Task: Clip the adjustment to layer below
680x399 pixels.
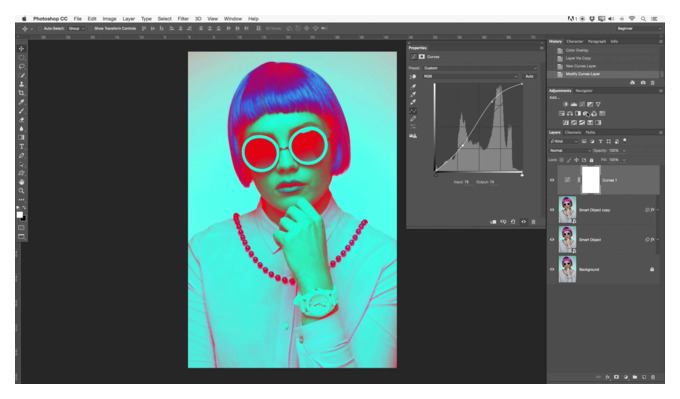Action: (x=493, y=222)
